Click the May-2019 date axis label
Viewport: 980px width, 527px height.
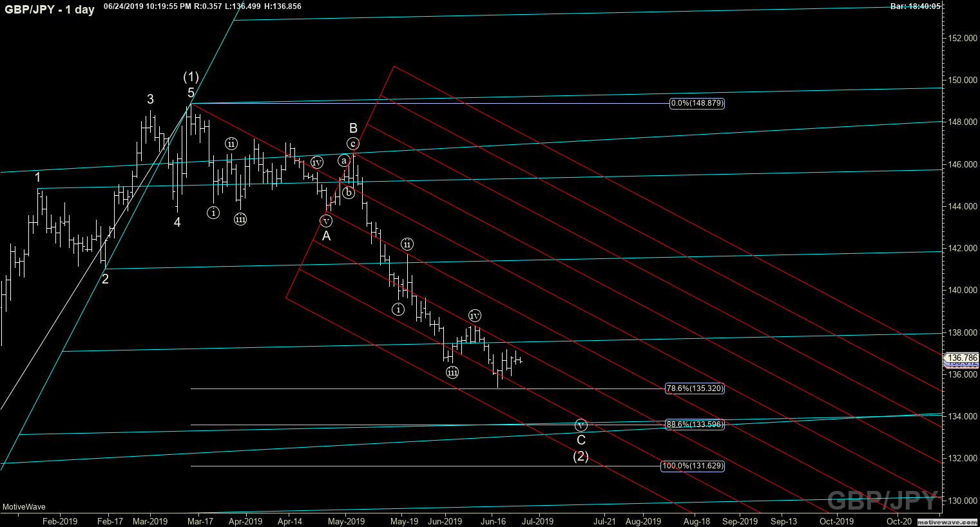[347, 521]
